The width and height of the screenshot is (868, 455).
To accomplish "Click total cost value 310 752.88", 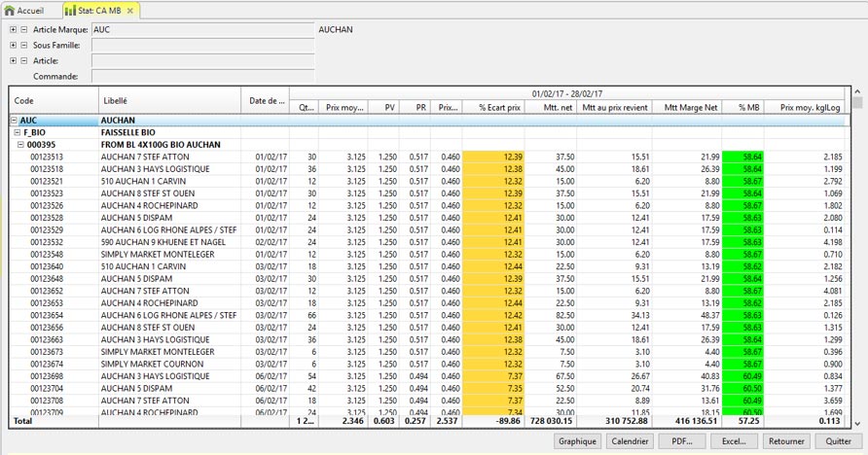I will coord(626,421).
